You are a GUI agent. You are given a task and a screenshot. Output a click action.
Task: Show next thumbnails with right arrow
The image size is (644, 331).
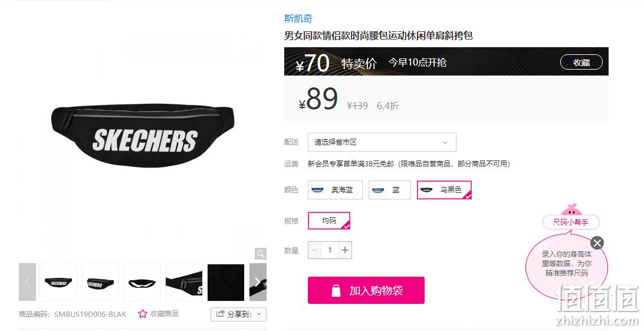pos(258,282)
